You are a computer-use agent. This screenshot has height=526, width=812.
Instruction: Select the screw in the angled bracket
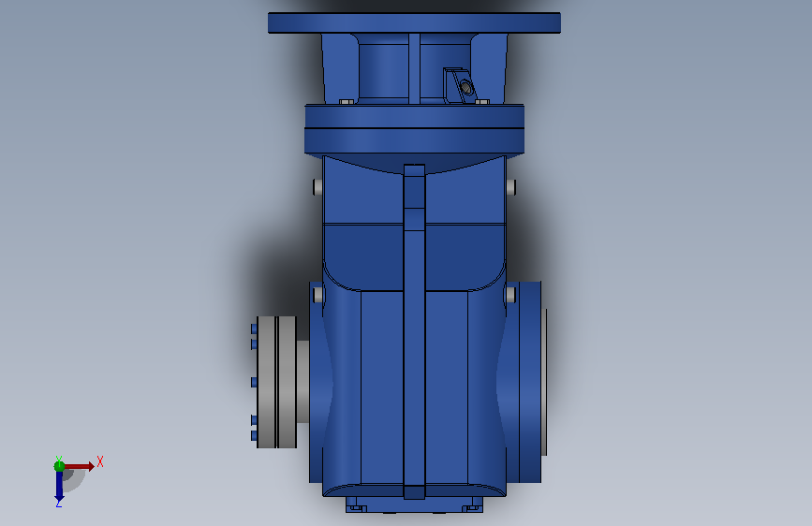tap(466, 87)
